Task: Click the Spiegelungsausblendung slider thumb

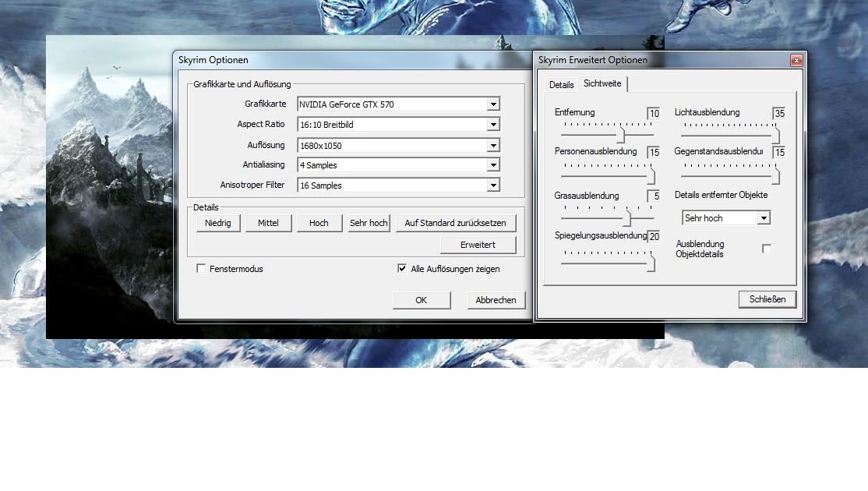Action: pos(651,264)
